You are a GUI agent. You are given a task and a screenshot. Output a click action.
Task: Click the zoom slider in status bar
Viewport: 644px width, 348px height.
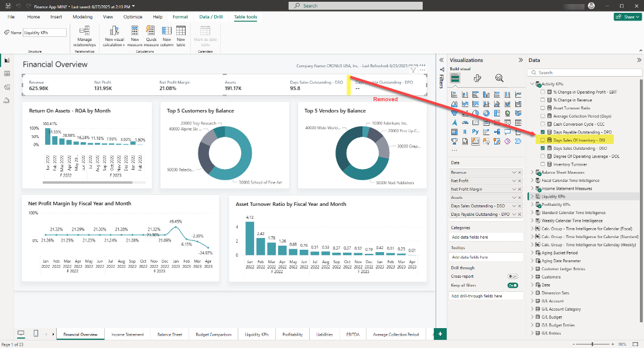click(x=592, y=344)
